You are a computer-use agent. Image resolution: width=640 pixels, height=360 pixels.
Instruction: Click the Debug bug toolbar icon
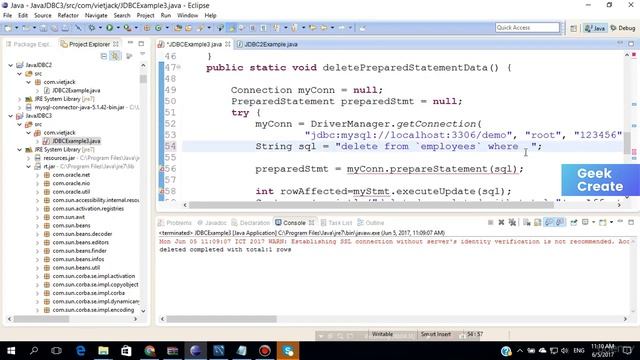92,28
